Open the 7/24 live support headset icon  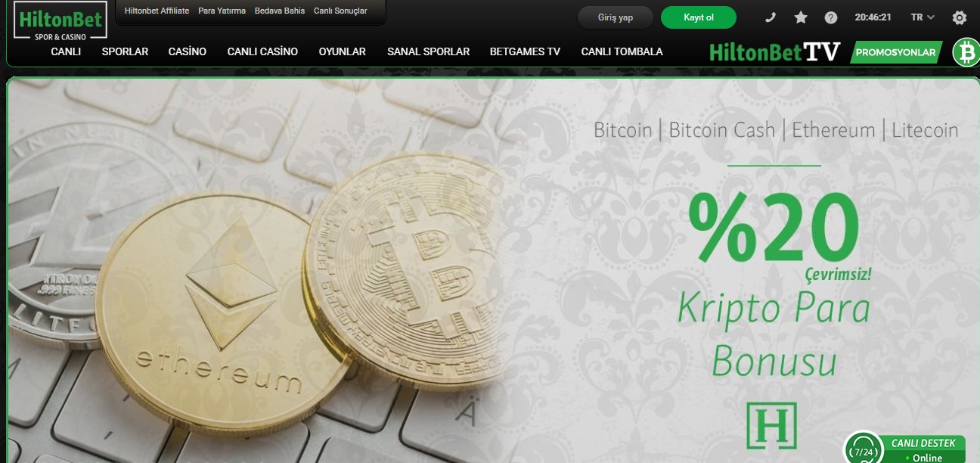tap(864, 449)
